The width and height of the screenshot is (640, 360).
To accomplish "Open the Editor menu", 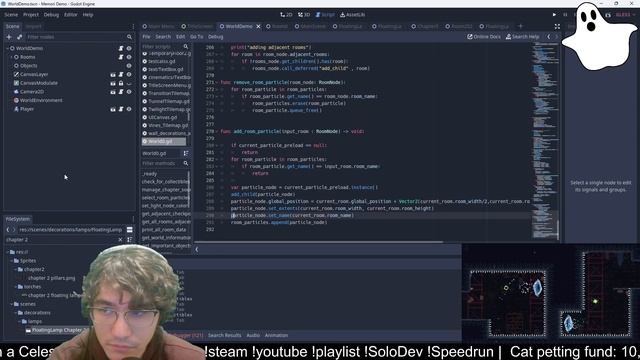I will click(70, 15).
